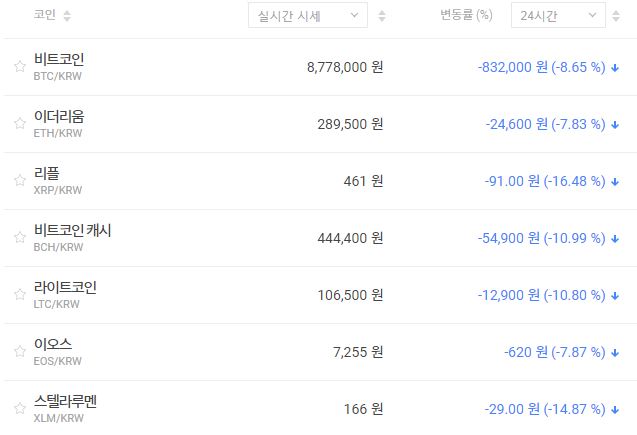Image resolution: width=637 pixels, height=435 pixels.
Task: Toggle the star next to Ethereum
Action: (x=19, y=124)
